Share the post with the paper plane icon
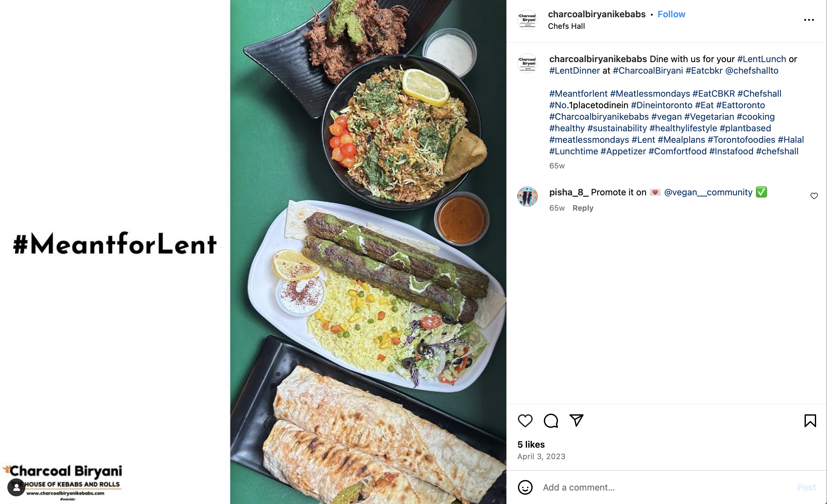This screenshot has height=504, width=827. coord(576,420)
